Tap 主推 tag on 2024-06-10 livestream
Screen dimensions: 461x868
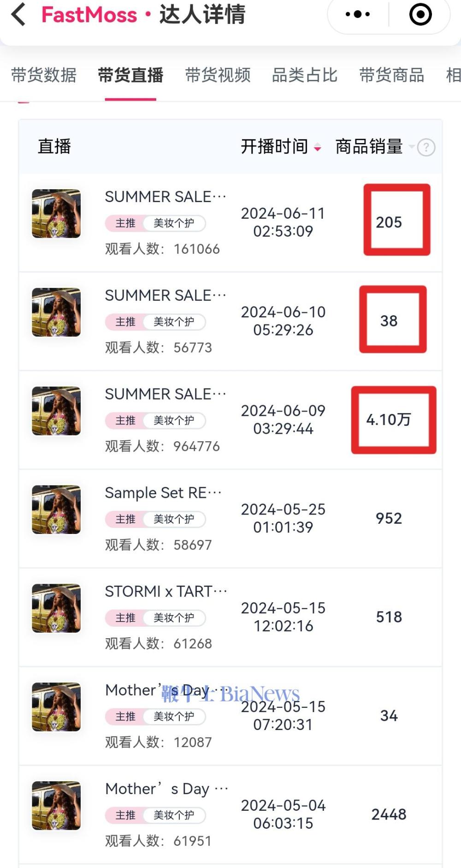click(x=125, y=322)
